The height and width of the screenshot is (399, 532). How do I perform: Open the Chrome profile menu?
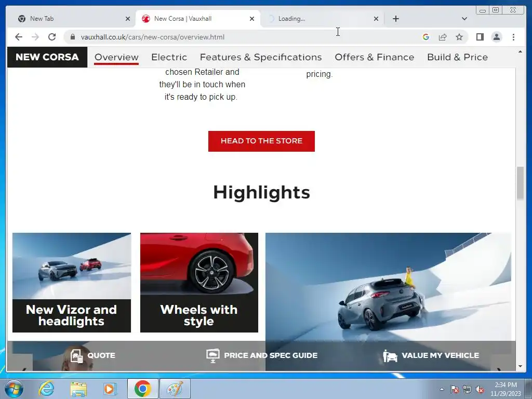[x=496, y=37]
